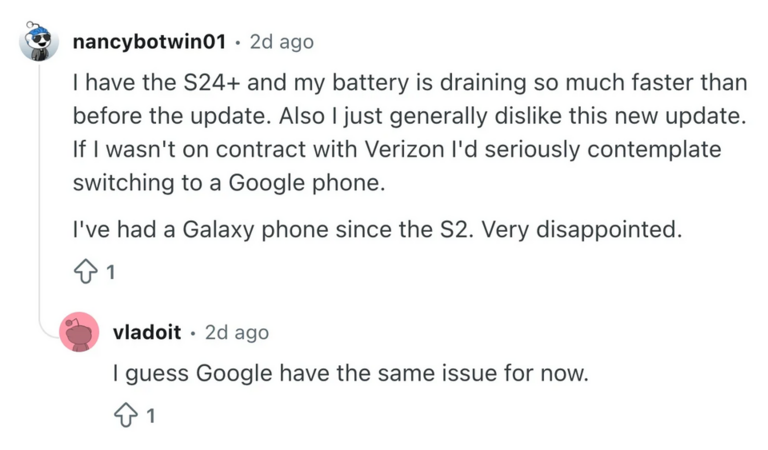Click 'S24+' in the first comment line

point(212,82)
